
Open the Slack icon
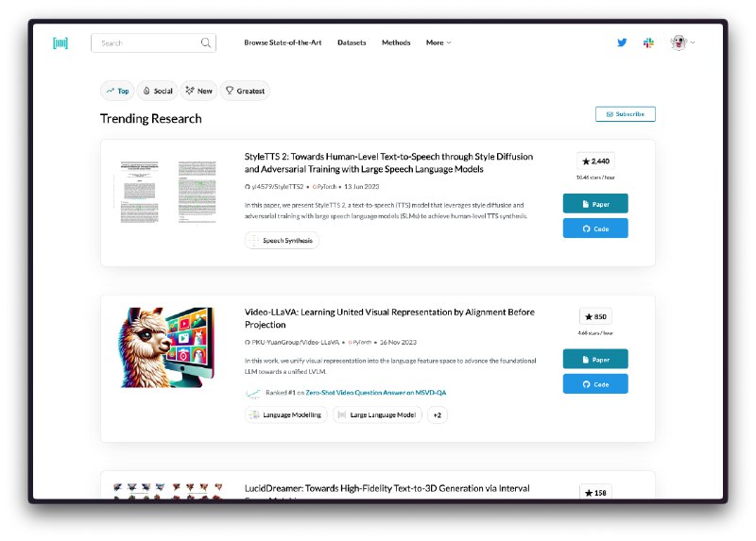648,42
